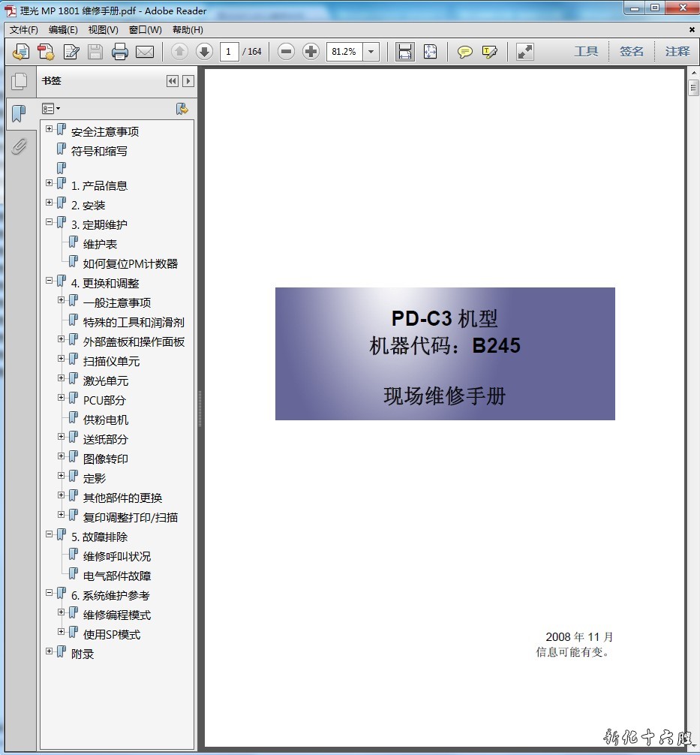Open the 视图(V) menu
700x755 pixels.
tap(103, 30)
